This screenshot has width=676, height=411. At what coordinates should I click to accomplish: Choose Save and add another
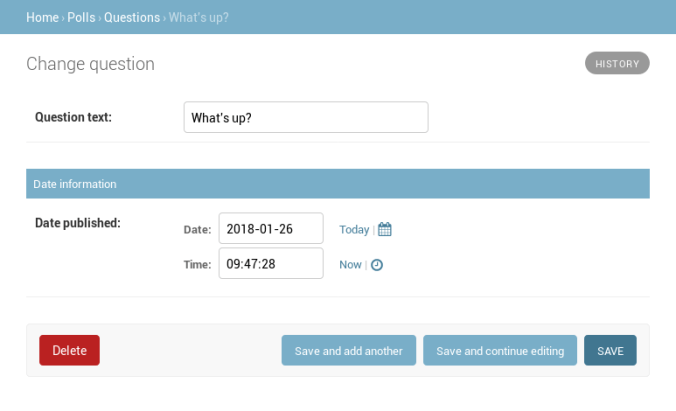[x=348, y=351]
